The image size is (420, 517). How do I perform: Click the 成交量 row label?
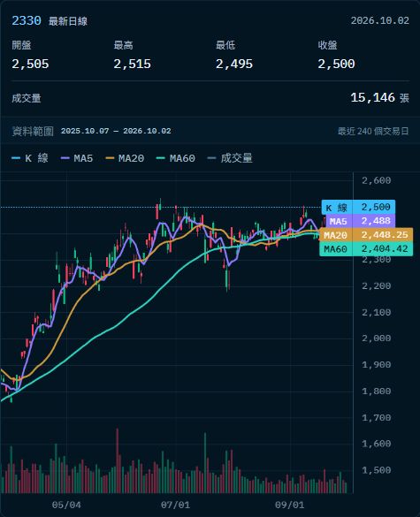[x=27, y=98]
